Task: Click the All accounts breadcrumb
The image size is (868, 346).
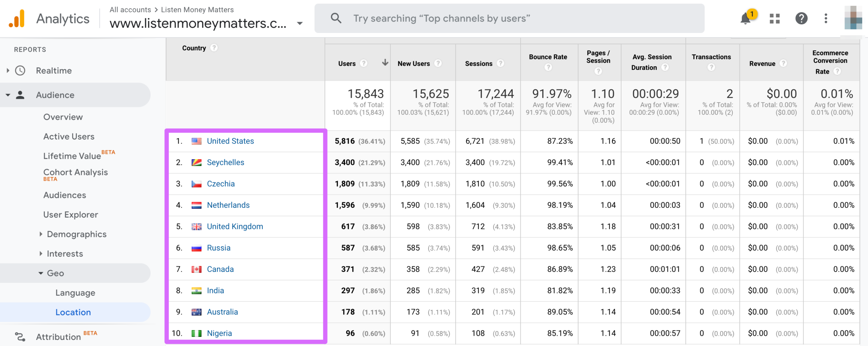Action: pos(130,10)
